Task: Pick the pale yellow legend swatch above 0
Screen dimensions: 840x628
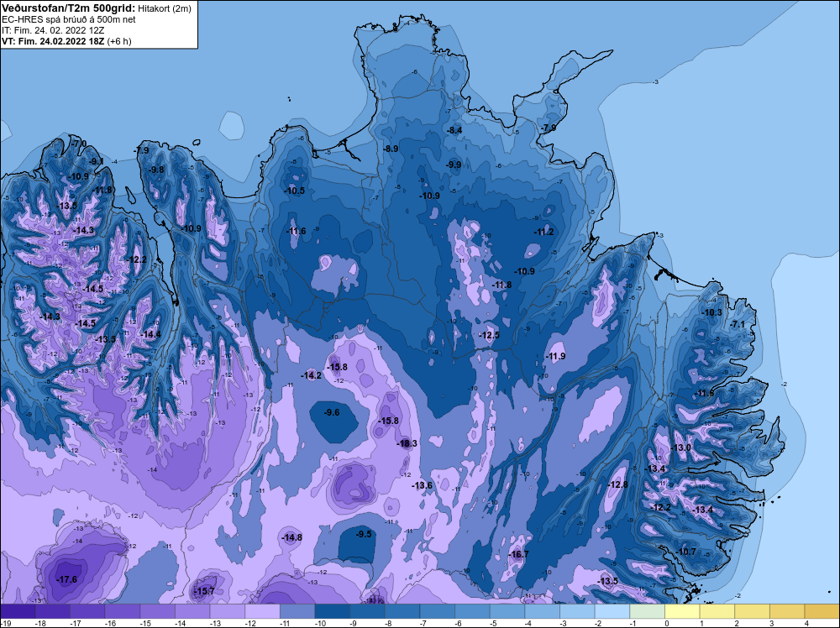Action: coord(682,611)
